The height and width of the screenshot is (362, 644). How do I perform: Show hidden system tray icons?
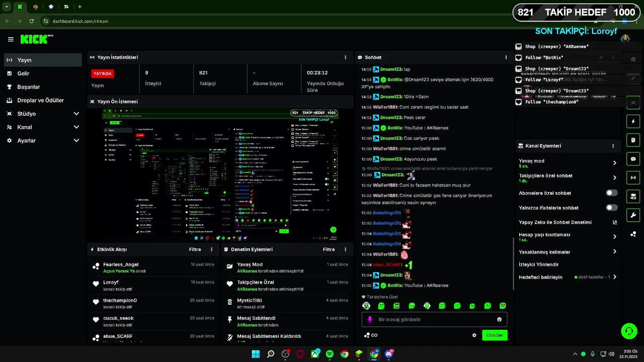(575, 354)
